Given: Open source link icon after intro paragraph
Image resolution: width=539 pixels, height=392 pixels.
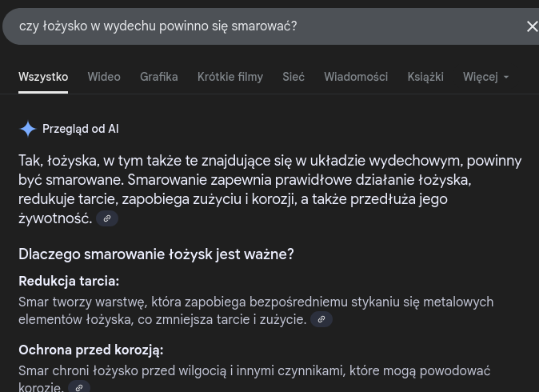Looking at the screenshot, I should (107, 218).
